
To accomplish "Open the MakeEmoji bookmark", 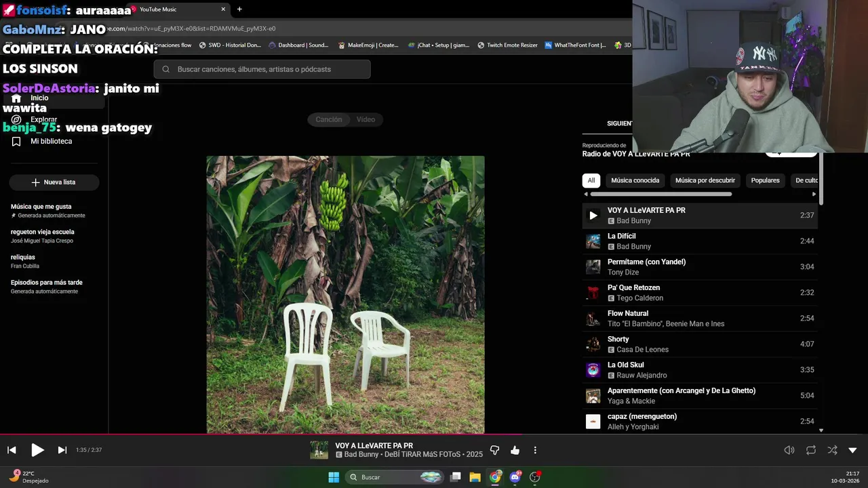I will click(368, 45).
